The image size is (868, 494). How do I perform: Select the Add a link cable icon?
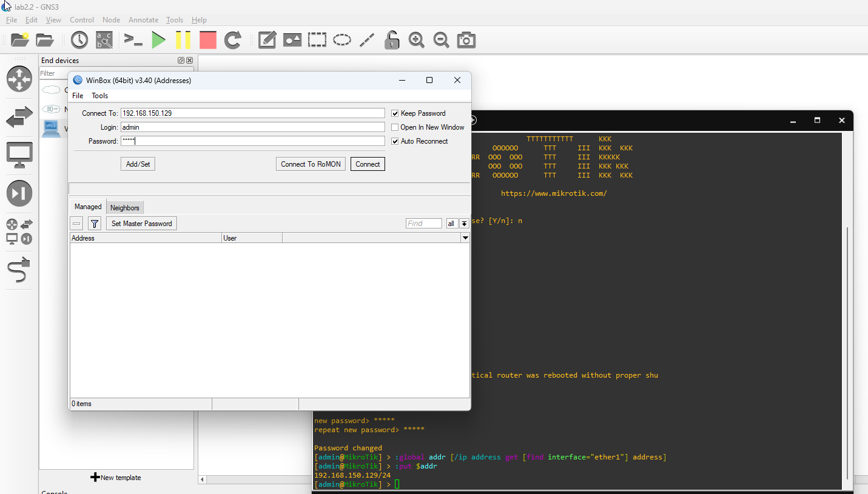(x=19, y=270)
